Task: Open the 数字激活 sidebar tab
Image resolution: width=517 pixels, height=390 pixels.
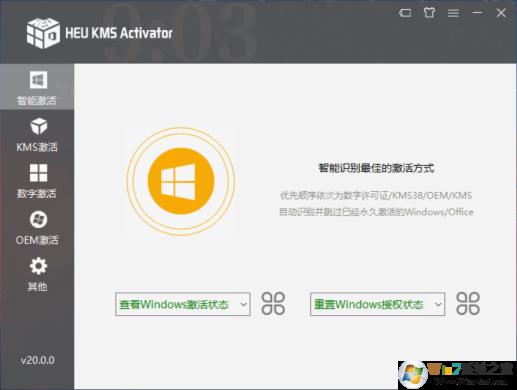Action: click(37, 181)
